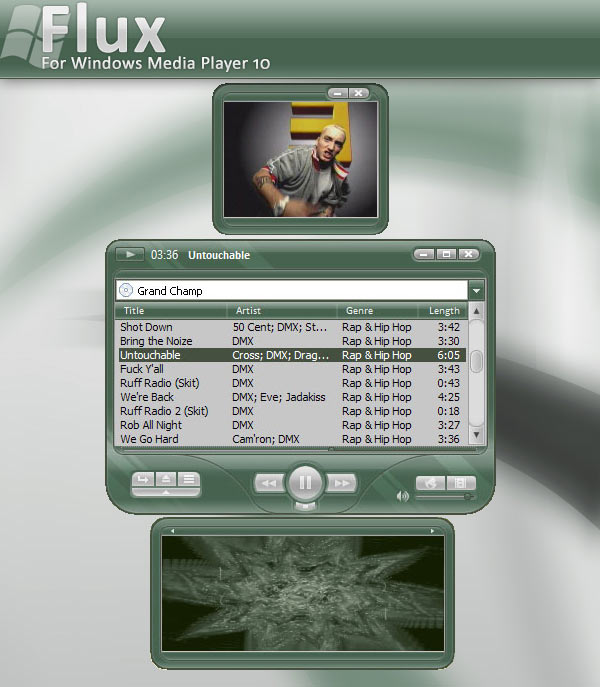This screenshot has width=600, height=687.
Task: Click the eject/open file icon
Action: pos(166,479)
